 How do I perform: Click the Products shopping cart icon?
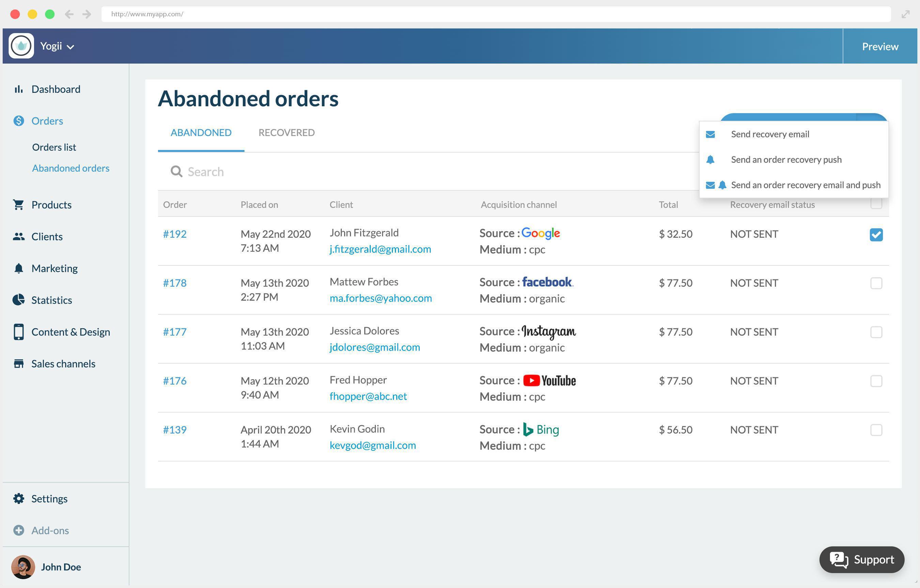18,205
